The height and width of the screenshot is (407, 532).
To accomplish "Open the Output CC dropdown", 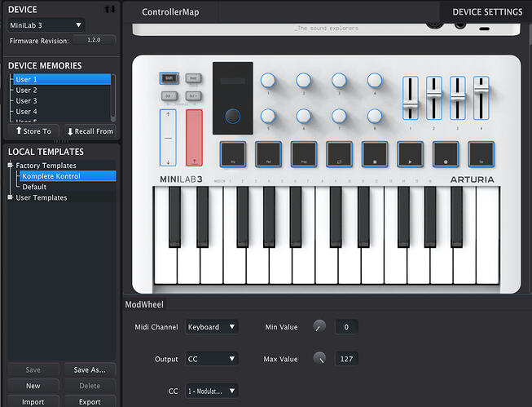I will point(211,359).
